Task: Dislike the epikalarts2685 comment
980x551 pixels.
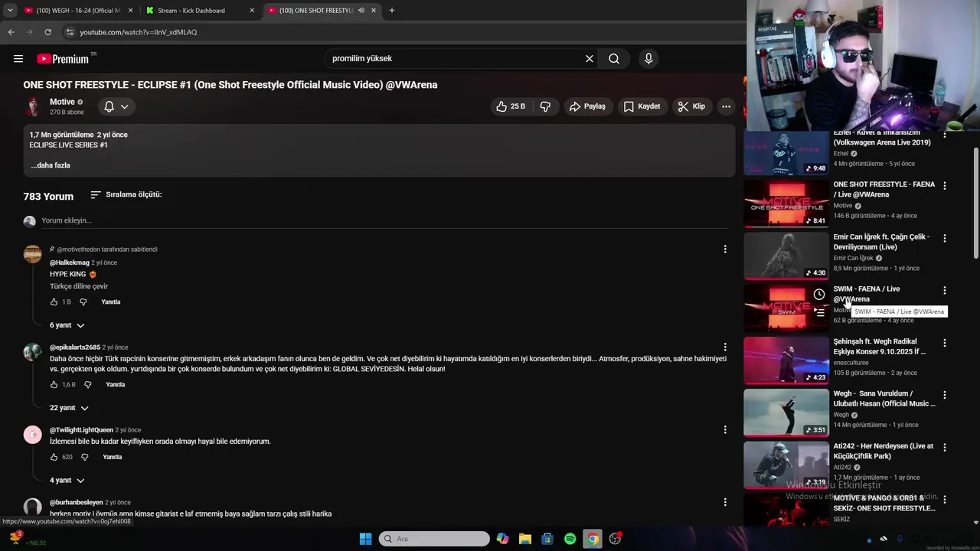Action: 88,385
